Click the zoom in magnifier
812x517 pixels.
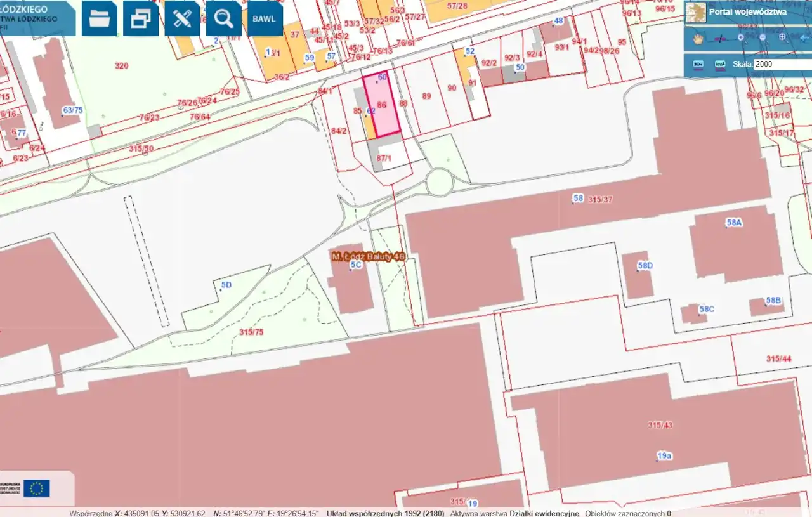click(741, 37)
